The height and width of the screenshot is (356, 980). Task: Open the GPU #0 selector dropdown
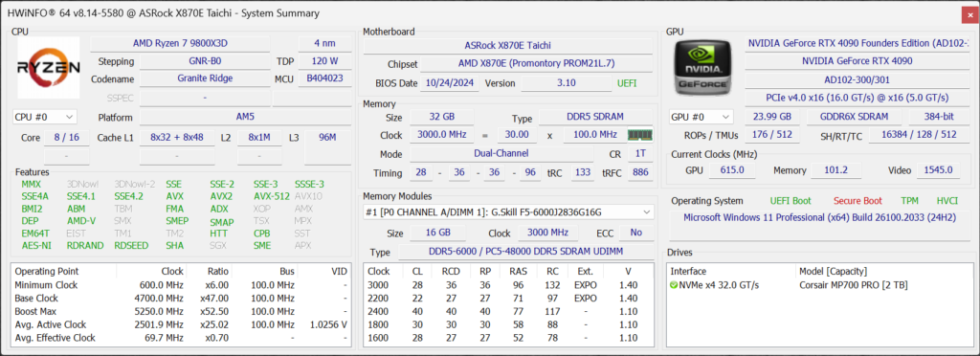[702, 117]
